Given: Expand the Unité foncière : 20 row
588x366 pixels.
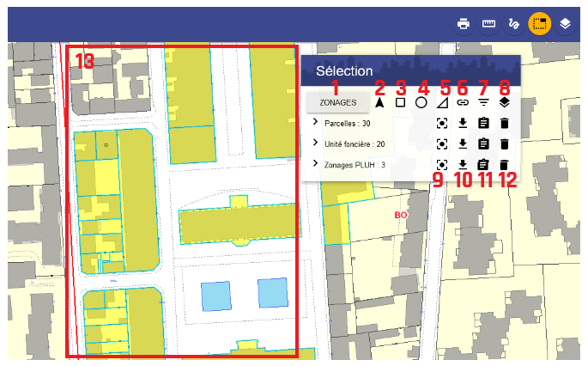Looking at the screenshot, I should (x=315, y=143).
